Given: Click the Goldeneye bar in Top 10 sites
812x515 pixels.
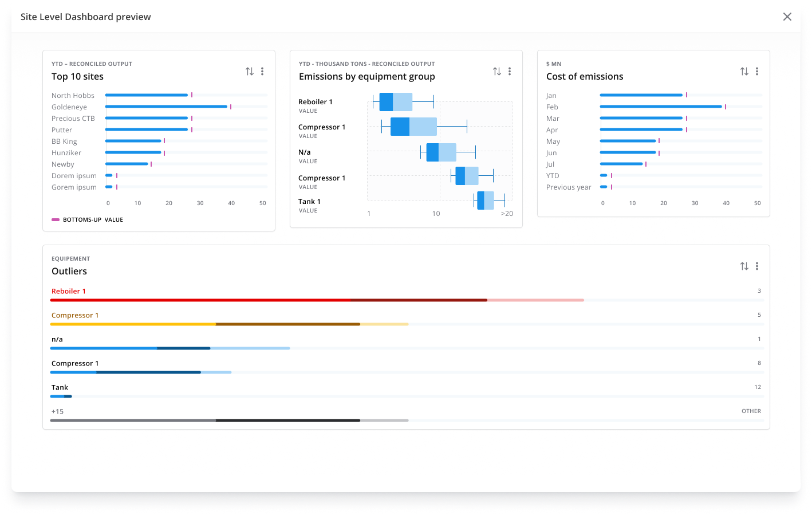Looking at the screenshot, I should click(166, 107).
